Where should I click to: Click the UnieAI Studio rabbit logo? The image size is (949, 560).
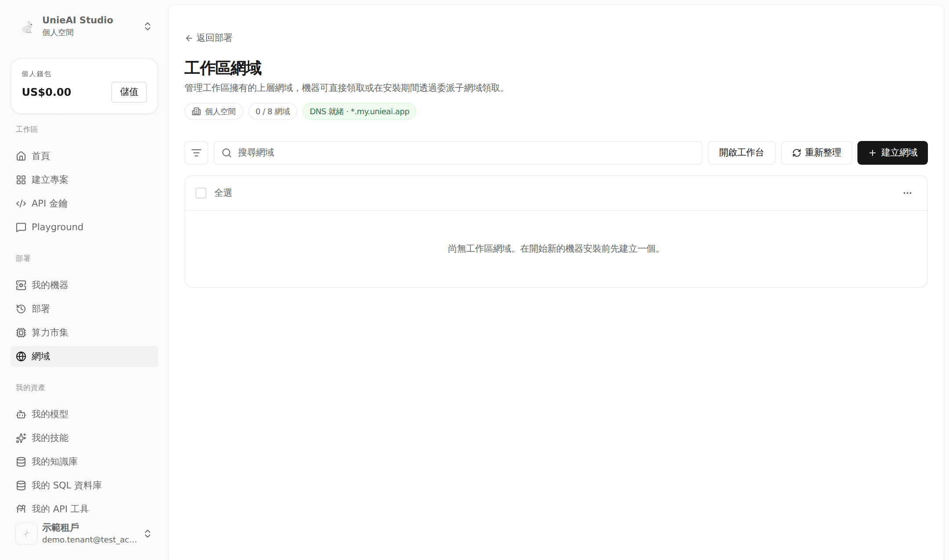coord(28,26)
